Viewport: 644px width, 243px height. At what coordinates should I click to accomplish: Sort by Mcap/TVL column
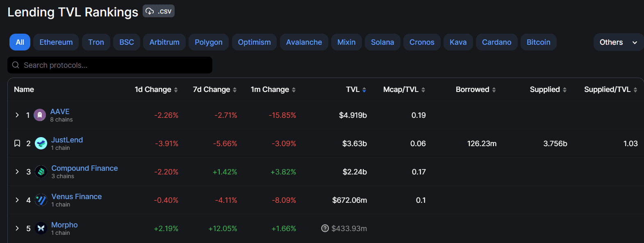click(404, 89)
